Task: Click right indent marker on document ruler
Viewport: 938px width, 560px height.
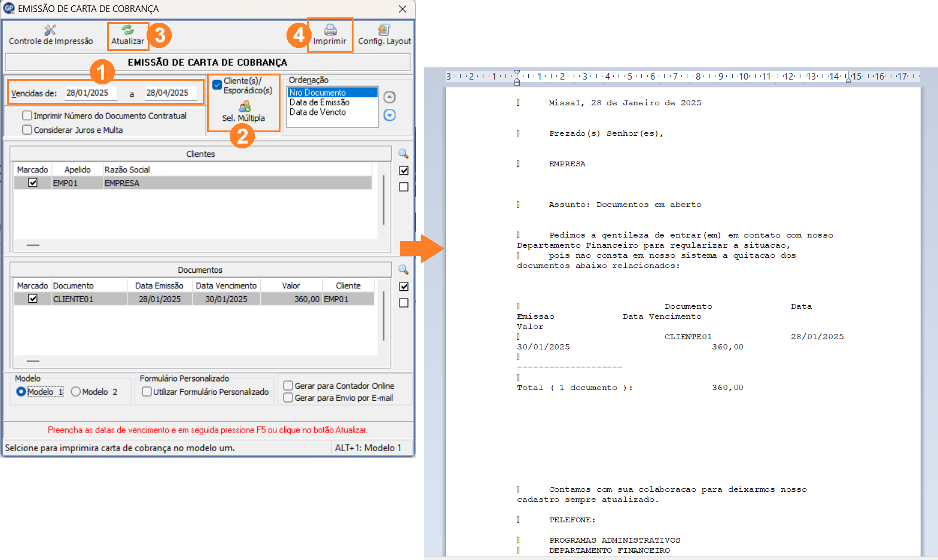Action: [848, 79]
